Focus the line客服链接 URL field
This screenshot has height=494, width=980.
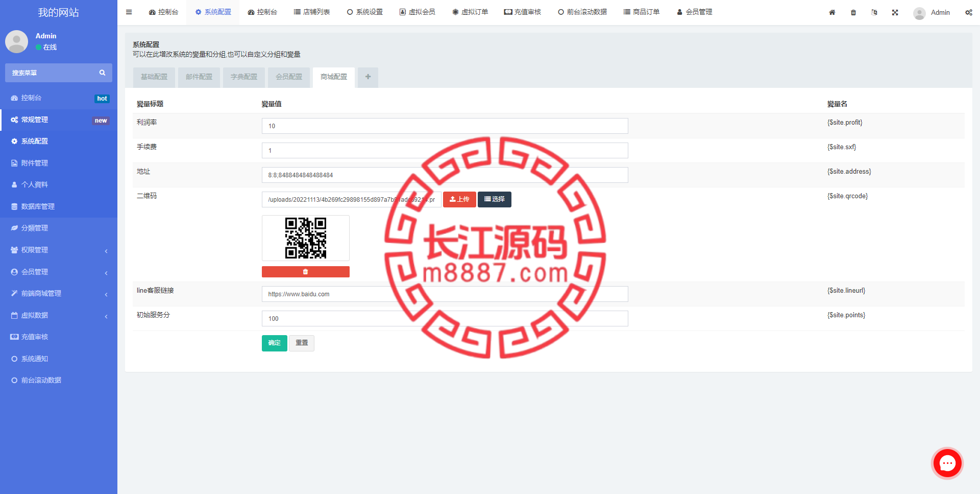click(445, 294)
